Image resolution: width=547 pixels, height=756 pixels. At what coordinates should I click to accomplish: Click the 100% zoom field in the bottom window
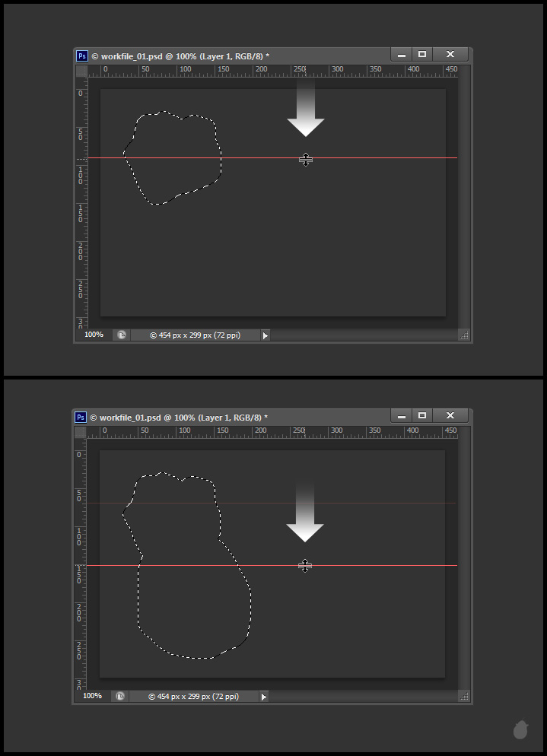pyautogui.click(x=93, y=696)
